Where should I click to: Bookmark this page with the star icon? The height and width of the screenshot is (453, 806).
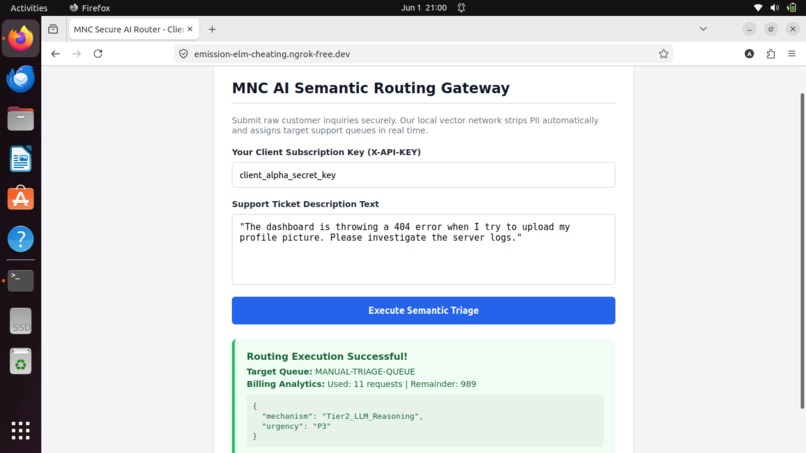pyautogui.click(x=664, y=54)
